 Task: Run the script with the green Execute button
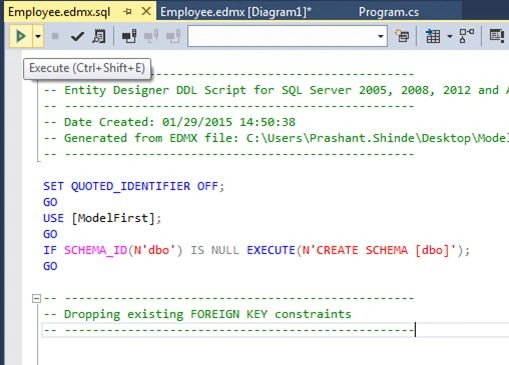[x=21, y=36]
